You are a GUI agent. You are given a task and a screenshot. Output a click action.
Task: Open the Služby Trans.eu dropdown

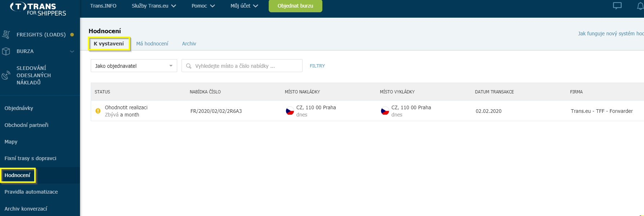[x=154, y=6]
